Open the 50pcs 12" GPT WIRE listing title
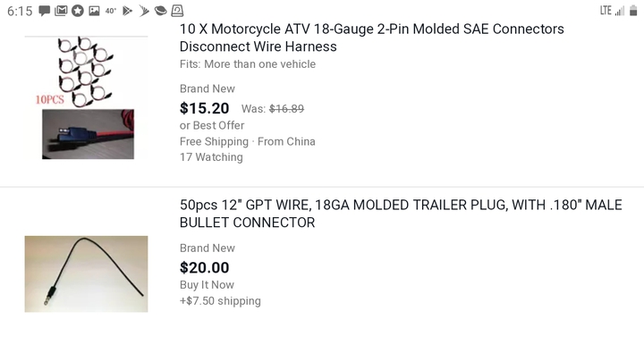The height and width of the screenshot is (362, 644). pos(401,214)
